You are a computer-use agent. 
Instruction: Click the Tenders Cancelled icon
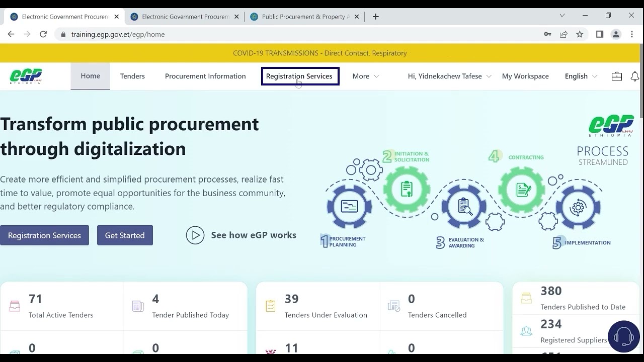click(x=394, y=306)
